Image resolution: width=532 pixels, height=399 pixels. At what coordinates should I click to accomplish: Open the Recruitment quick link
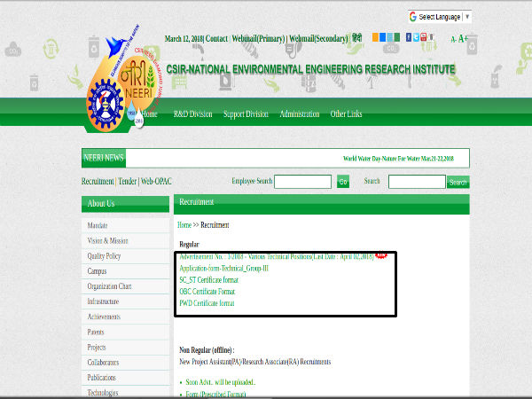[x=98, y=182]
